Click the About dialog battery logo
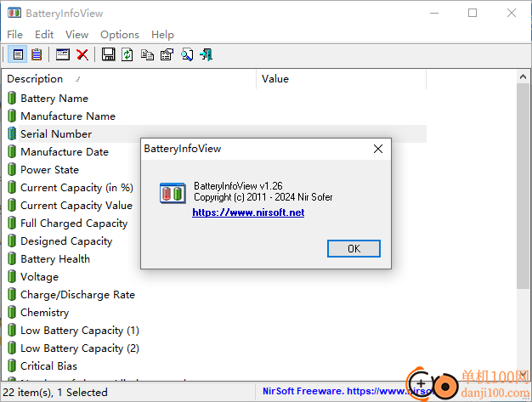This screenshot has width=532, height=402. click(x=173, y=193)
